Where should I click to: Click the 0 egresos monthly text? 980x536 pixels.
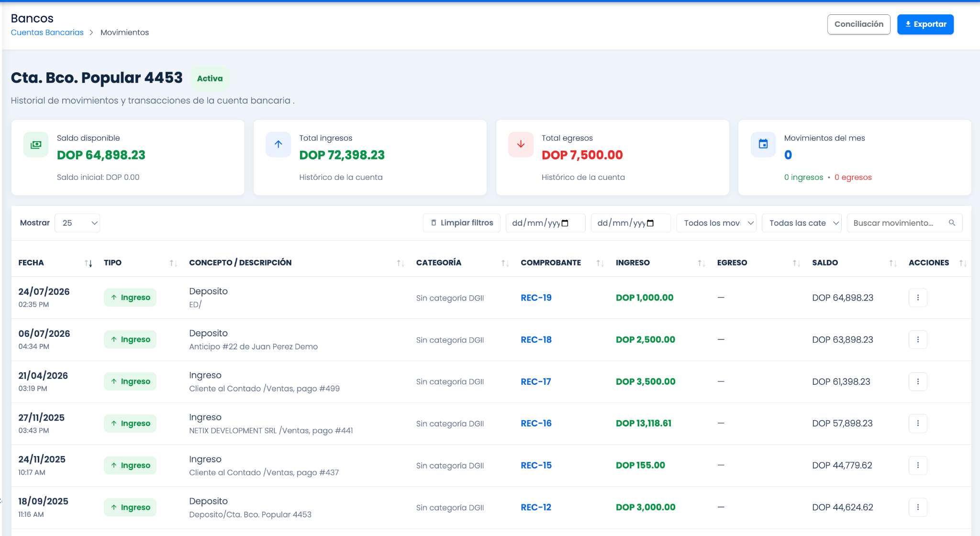[853, 178]
